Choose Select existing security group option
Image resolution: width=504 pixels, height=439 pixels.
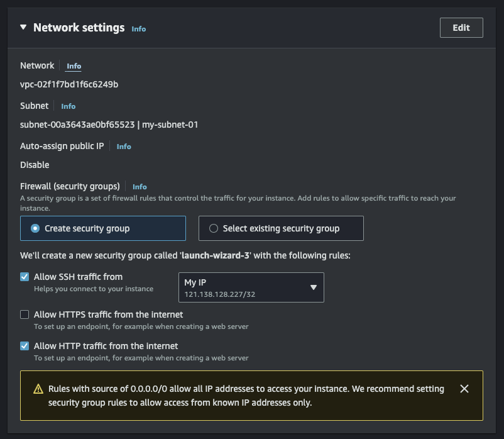pyautogui.click(x=281, y=228)
